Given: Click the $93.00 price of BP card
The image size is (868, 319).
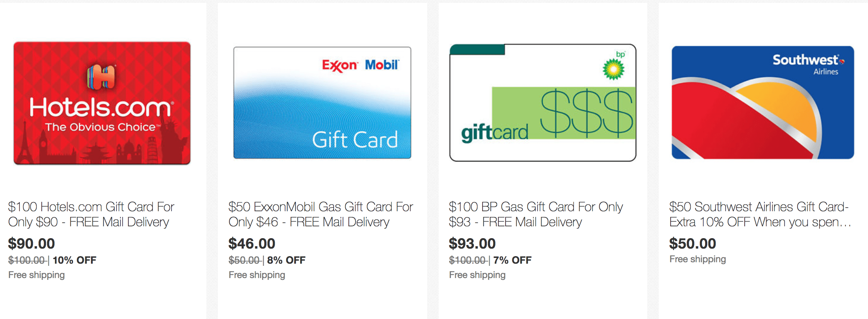Looking at the screenshot, I should click(472, 244).
